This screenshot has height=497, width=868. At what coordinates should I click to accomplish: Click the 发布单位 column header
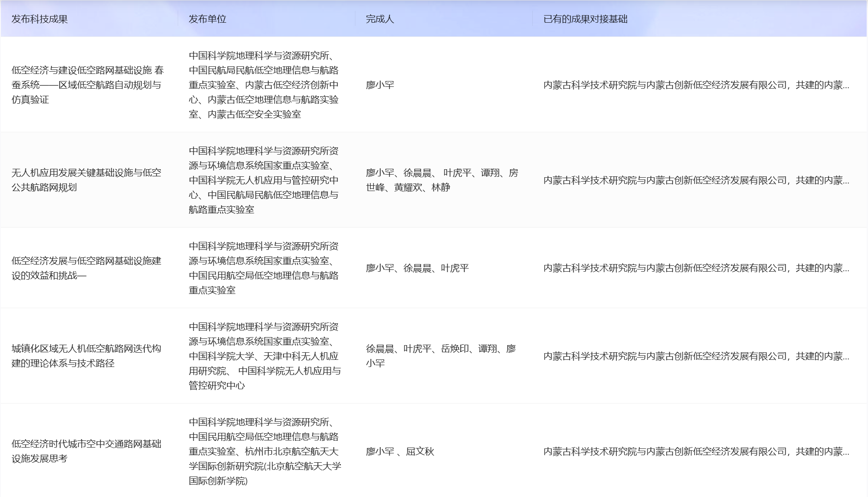pos(208,19)
